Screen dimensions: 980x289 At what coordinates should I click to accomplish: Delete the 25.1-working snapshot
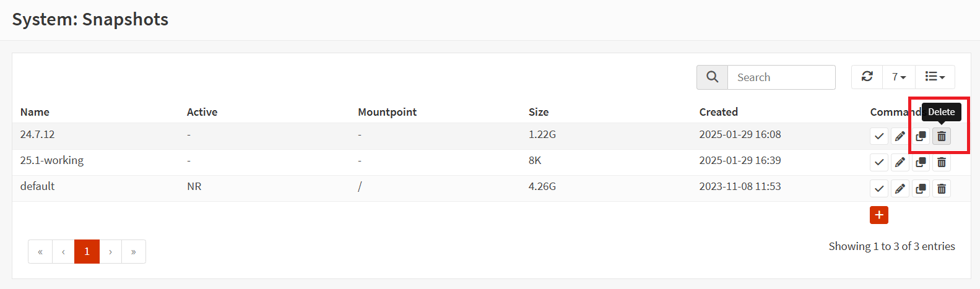942,162
